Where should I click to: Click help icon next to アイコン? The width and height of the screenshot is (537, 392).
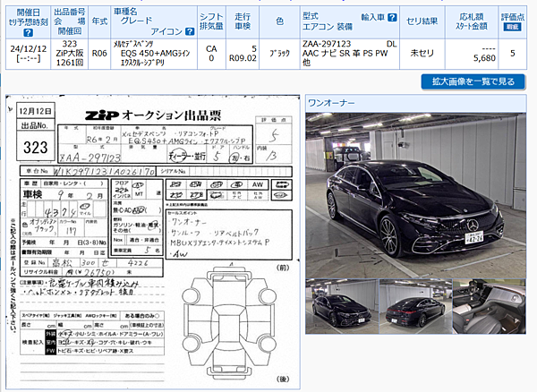point(190,32)
